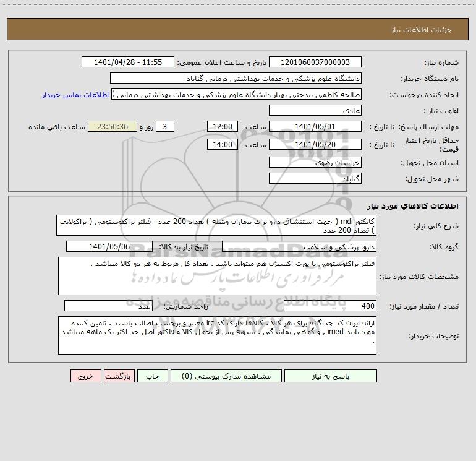Click the announcement date field 1401/04/28 - 11:55
Screen dimensions: 476x461
tap(128, 62)
